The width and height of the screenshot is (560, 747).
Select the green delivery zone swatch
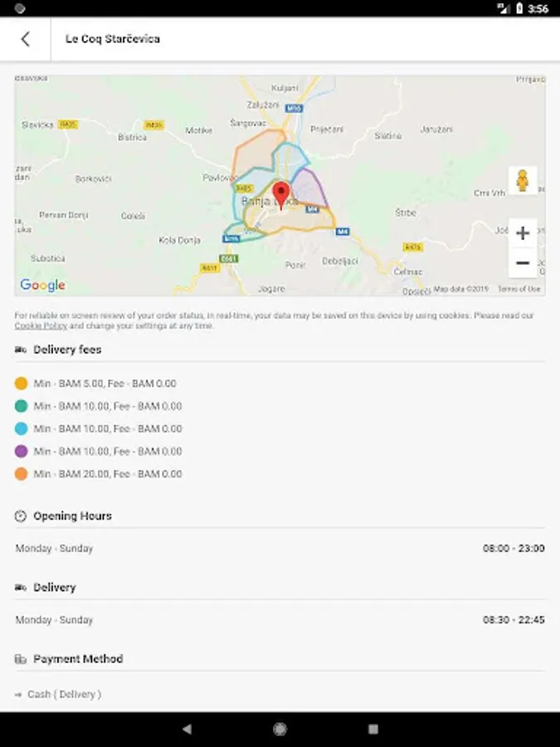[x=22, y=406]
